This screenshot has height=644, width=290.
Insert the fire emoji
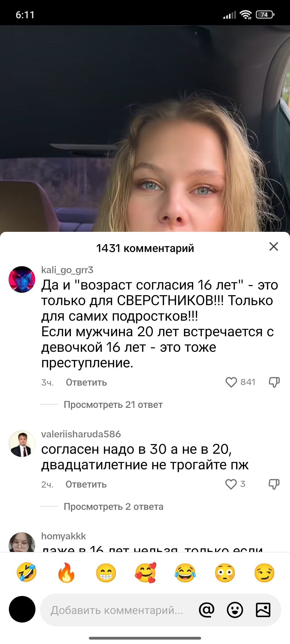[x=66, y=572]
